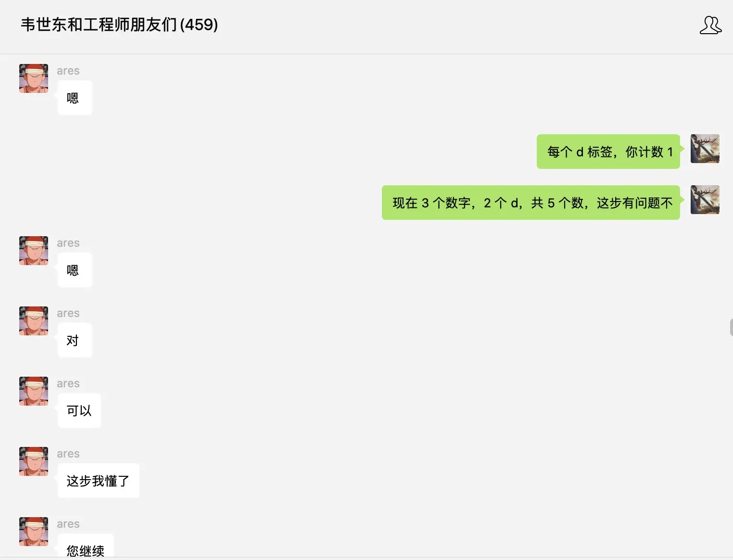Click ares avatar beside the 对 message
The width and height of the screenshot is (733, 560).
(34, 321)
